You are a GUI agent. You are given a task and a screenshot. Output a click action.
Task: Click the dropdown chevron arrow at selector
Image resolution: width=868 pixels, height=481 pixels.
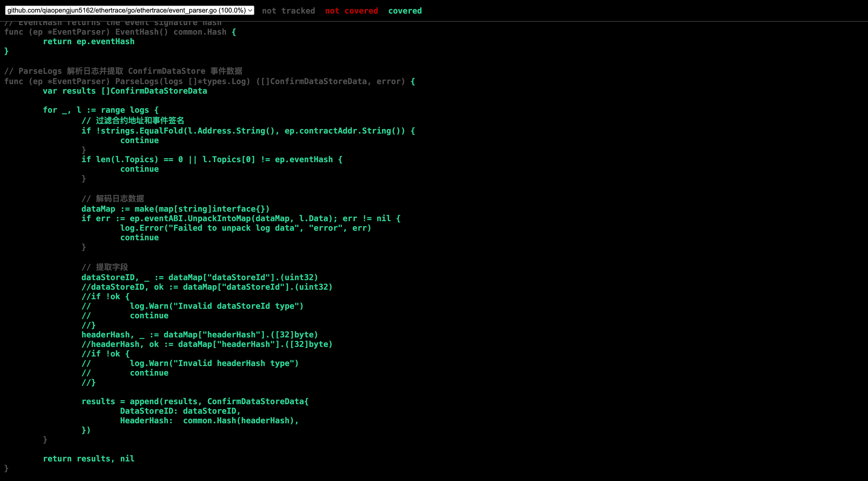(250, 11)
